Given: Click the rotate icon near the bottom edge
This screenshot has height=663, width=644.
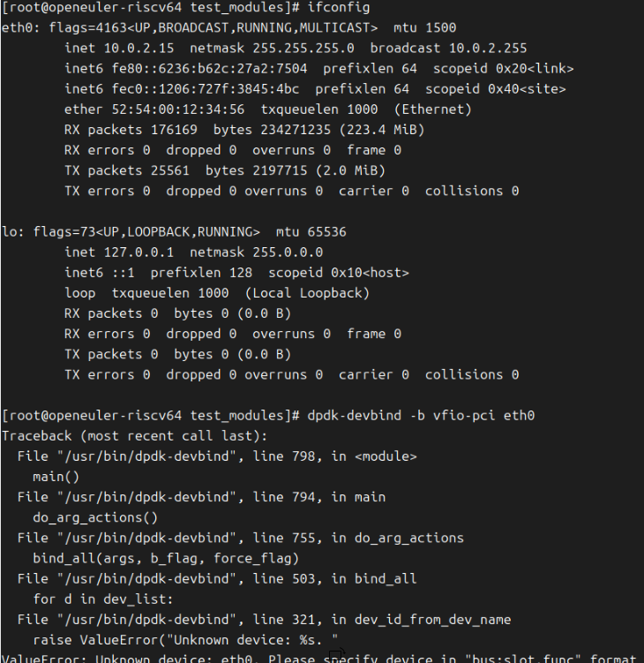Looking at the screenshot, I should click(x=337, y=655).
